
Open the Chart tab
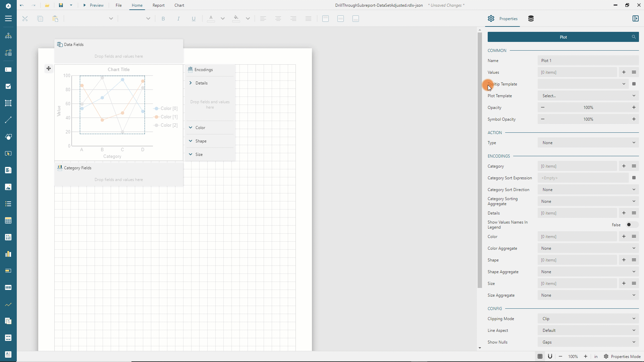coord(179,5)
